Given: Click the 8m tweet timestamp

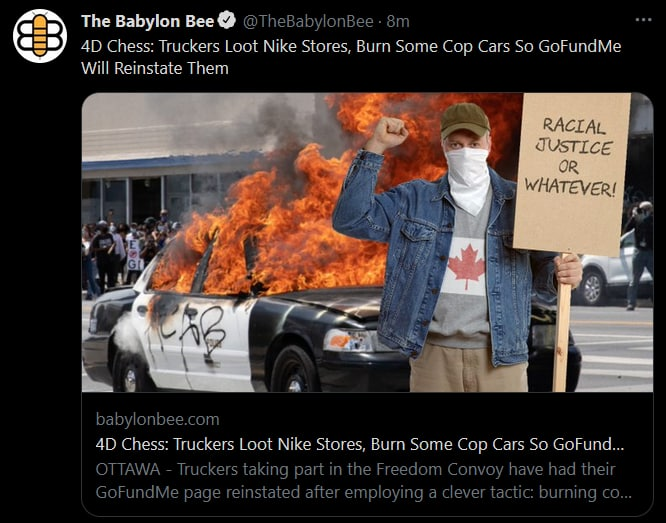Looking at the screenshot, I should [x=398, y=21].
